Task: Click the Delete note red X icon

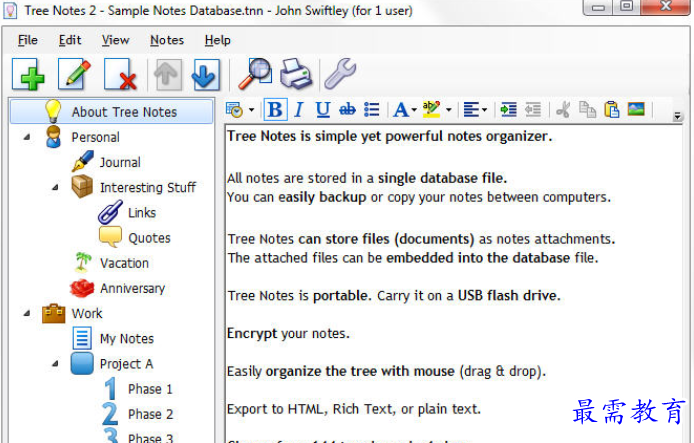Action: (120, 74)
